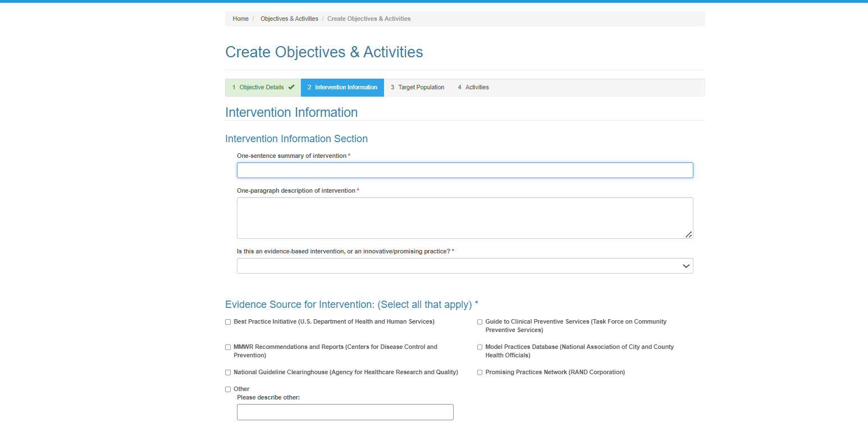The height and width of the screenshot is (436, 868).
Task: Open Objectives & Activities breadcrumb link
Action: (289, 19)
